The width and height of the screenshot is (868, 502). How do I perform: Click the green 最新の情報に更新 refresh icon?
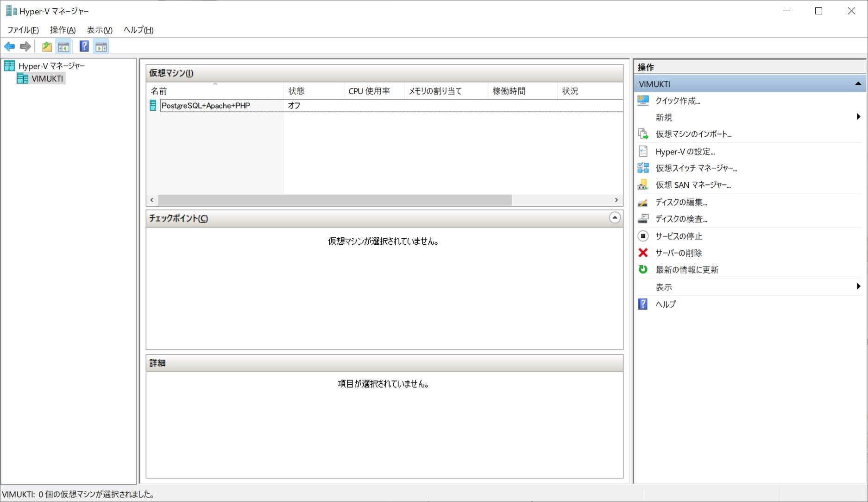pyautogui.click(x=643, y=269)
